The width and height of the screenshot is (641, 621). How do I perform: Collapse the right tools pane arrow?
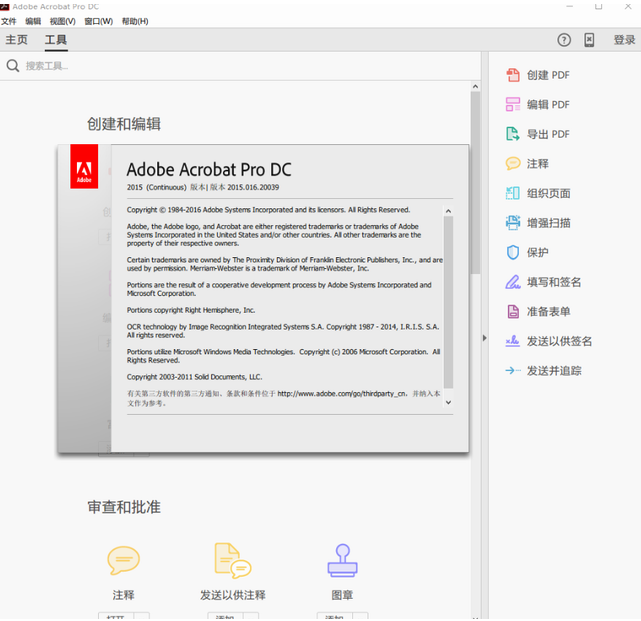coord(484,338)
